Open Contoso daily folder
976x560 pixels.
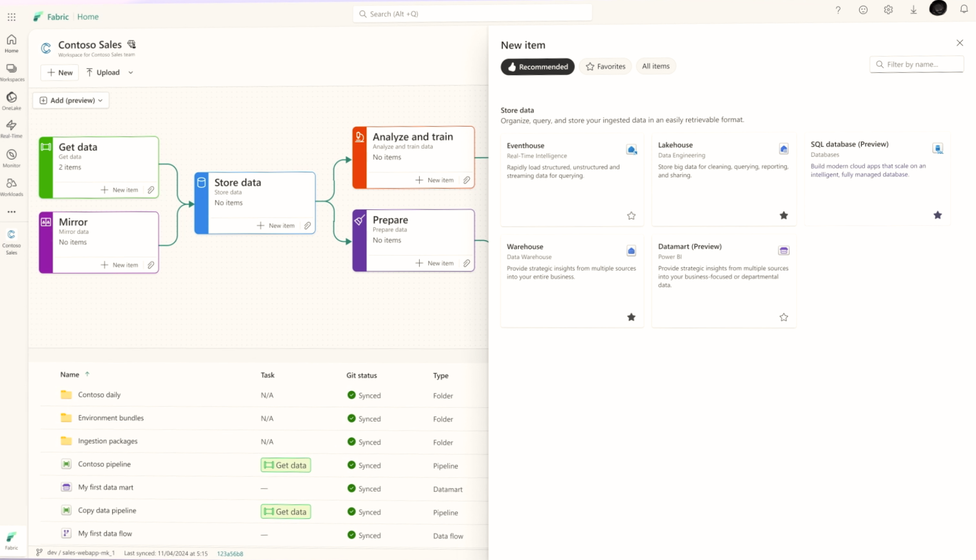click(99, 395)
